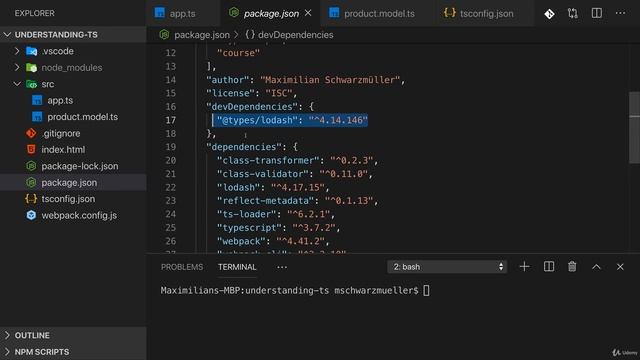
Task: Switch to the app.ts tab
Action: [x=182, y=13]
